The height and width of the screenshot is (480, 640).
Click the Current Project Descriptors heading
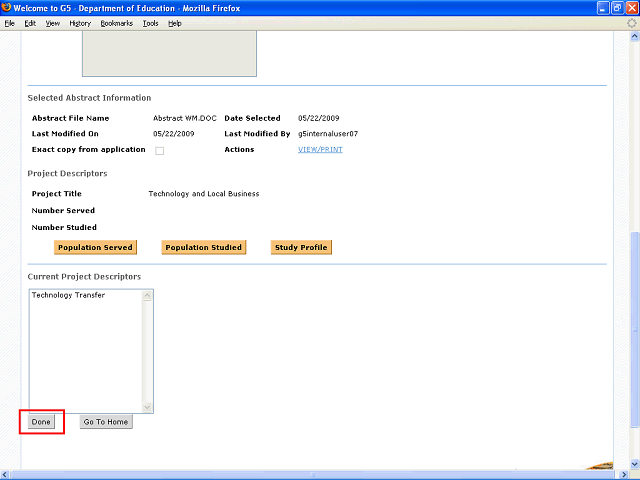point(84,277)
